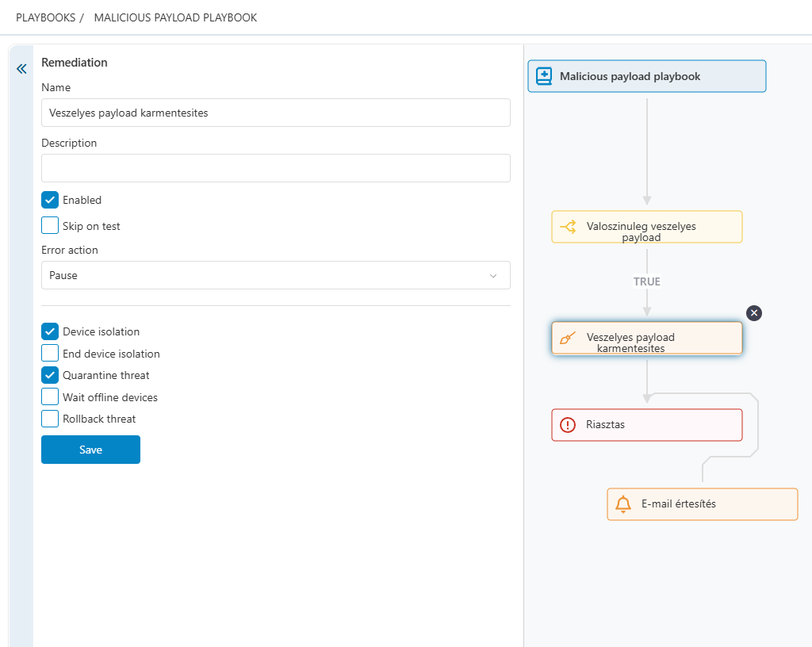
Task: Enable Skip on test
Action: click(x=50, y=225)
